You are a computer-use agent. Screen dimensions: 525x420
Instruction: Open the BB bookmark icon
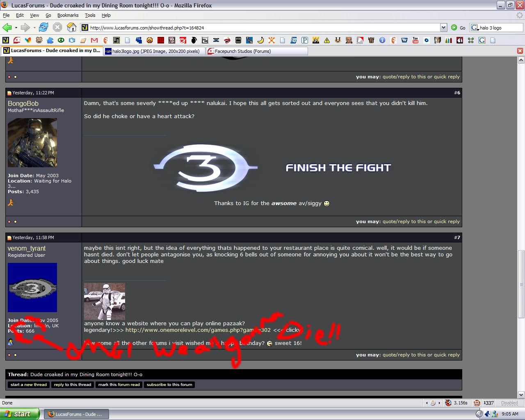pyautogui.click(x=116, y=40)
